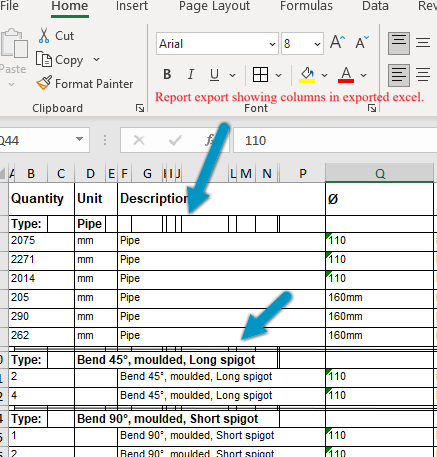
Task: Click the Select All corner triangle
Action: coord(3,173)
